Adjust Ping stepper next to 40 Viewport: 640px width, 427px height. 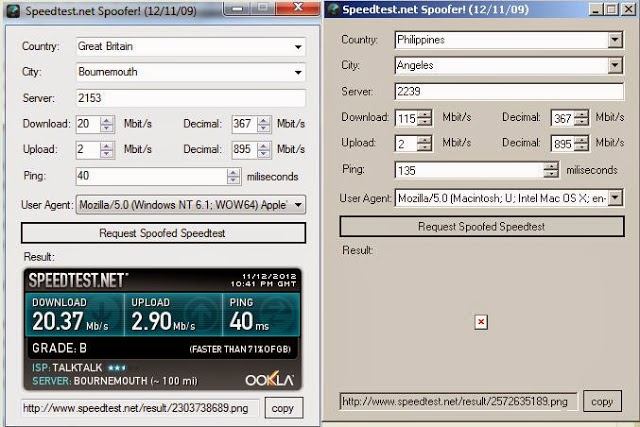point(233,176)
